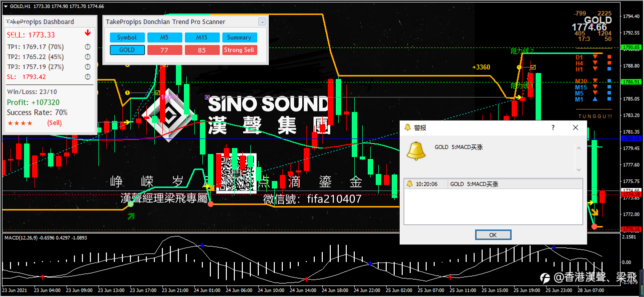
Task: Click the M15 value 85 cell
Action: pos(202,50)
